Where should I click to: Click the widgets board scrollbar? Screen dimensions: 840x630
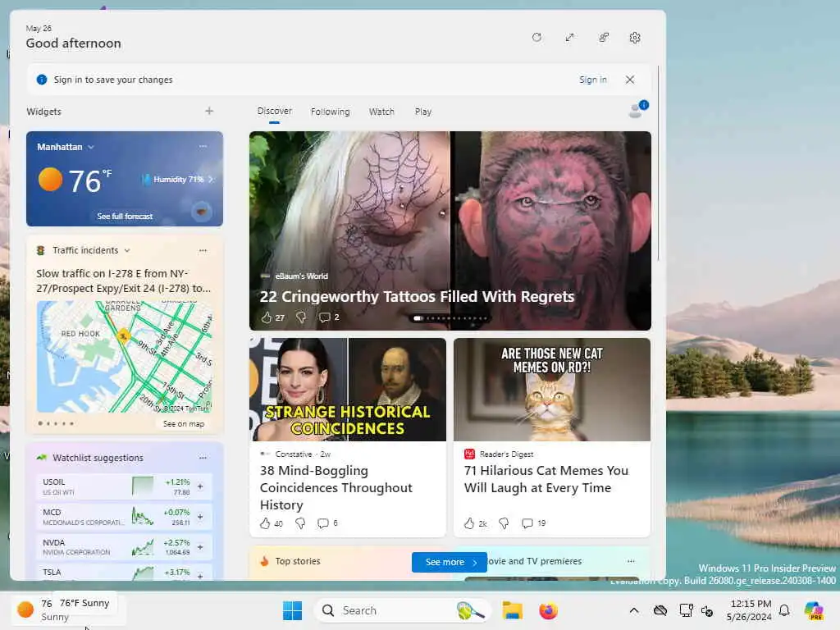[x=659, y=163]
